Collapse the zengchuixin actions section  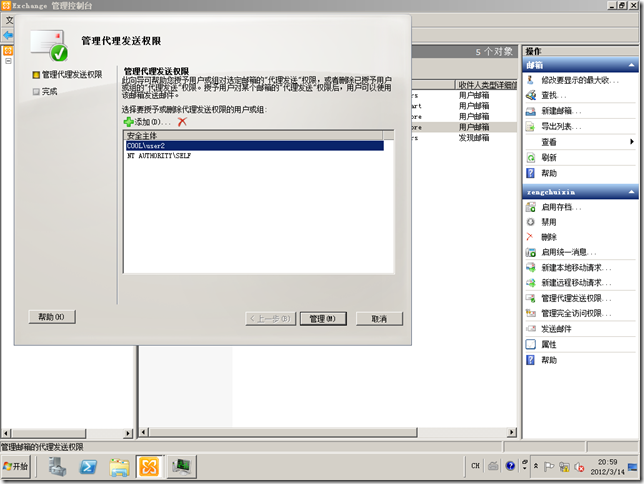(x=631, y=191)
